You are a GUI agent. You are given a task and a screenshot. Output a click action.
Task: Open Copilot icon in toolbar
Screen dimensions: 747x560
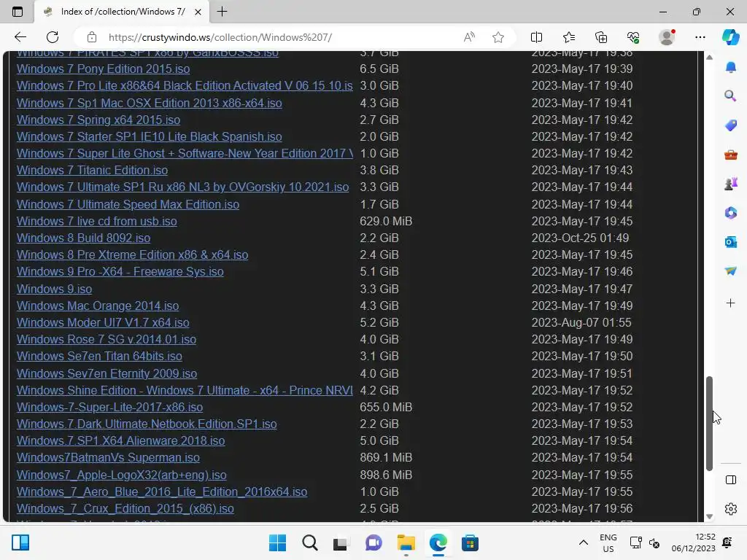coord(731,37)
